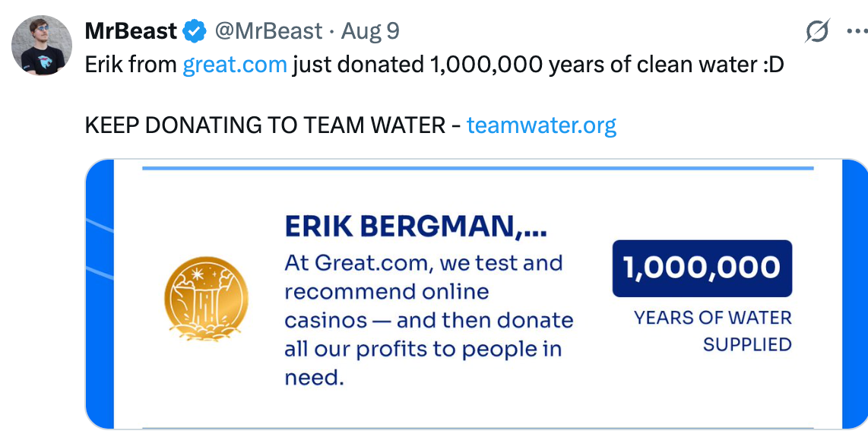
Task: Click the YEARS OF WATER SUPPLIED label
Action: point(712,331)
